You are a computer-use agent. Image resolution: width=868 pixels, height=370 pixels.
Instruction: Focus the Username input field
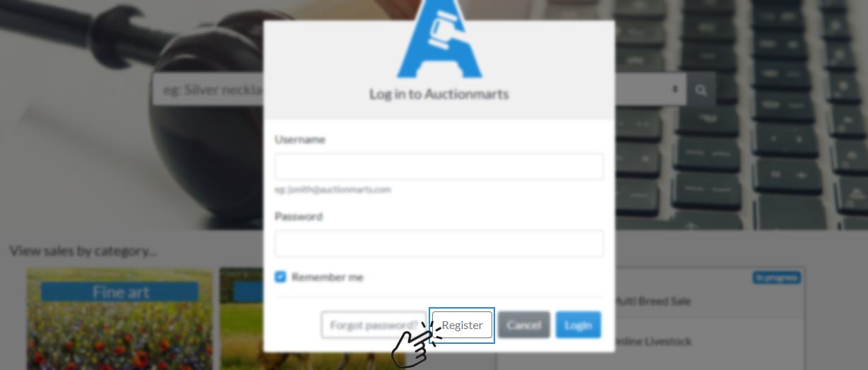click(439, 167)
